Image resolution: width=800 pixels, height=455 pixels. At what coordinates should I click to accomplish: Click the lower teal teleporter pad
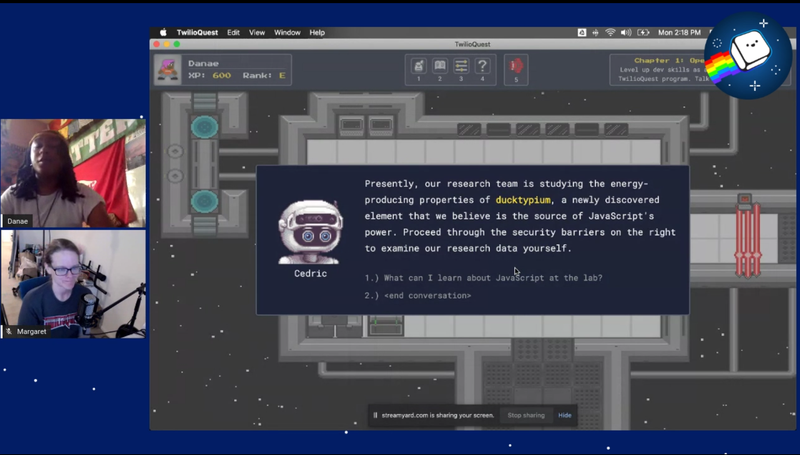205,201
